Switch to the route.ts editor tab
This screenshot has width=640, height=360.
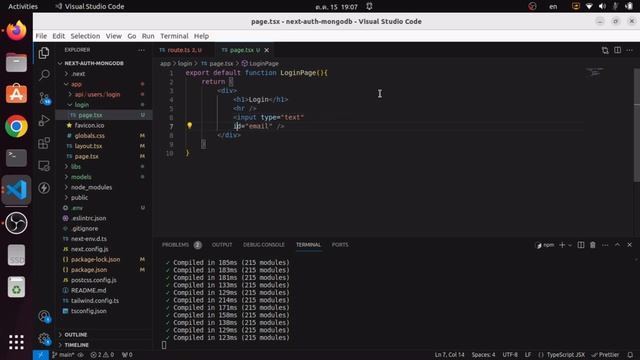point(184,50)
